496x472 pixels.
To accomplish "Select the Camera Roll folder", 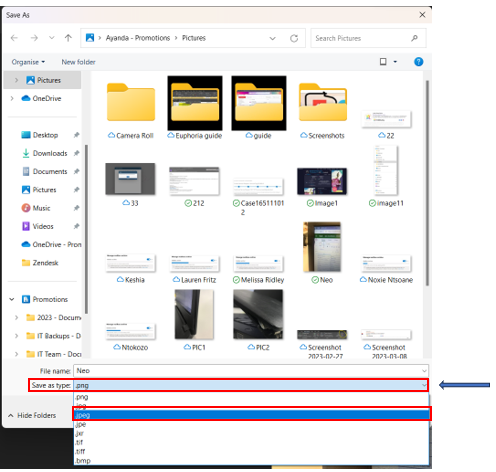I will [x=131, y=111].
